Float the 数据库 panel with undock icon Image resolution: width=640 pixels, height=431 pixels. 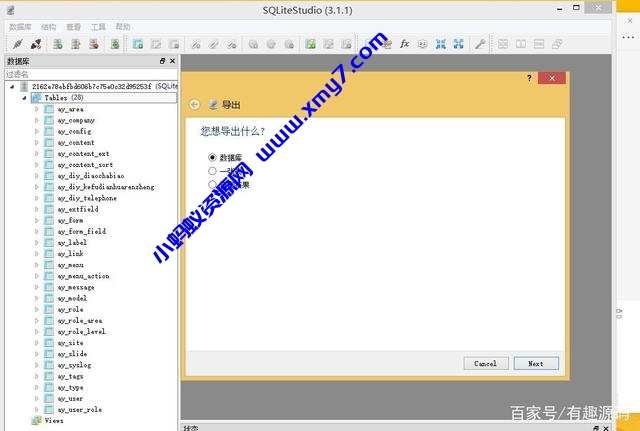162,61
